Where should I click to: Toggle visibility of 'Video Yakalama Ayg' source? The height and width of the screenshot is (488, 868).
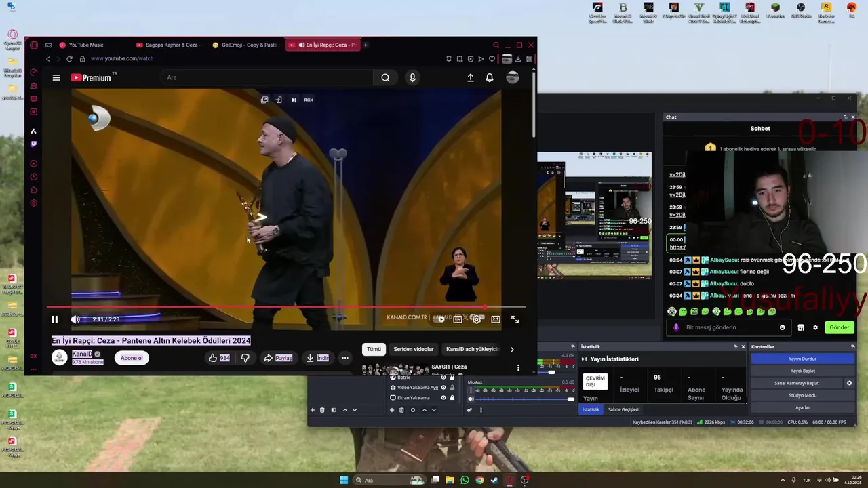(x=443, y=388)
